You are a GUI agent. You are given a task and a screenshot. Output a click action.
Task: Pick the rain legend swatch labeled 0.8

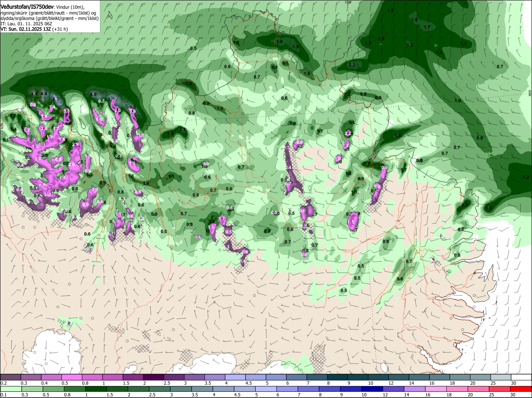tap(74, 389)
